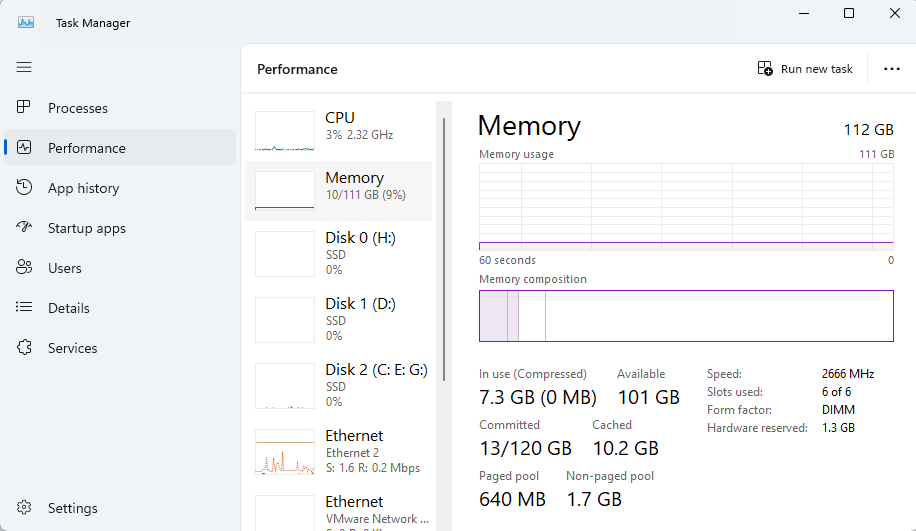Screen dimensions: 916x531
Task: Click the Paged pool value 640 MB
Action: coord(512,499)
